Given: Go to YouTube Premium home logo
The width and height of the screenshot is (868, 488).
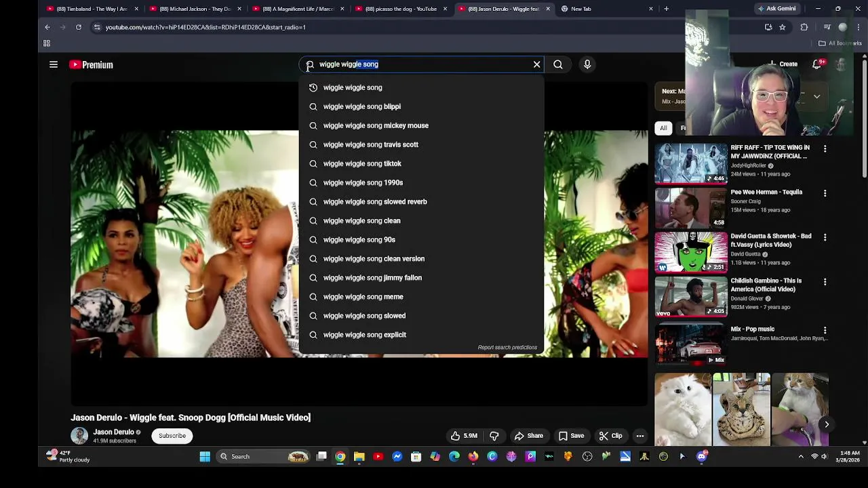Looking at the screenshot, I should point(91,65).
